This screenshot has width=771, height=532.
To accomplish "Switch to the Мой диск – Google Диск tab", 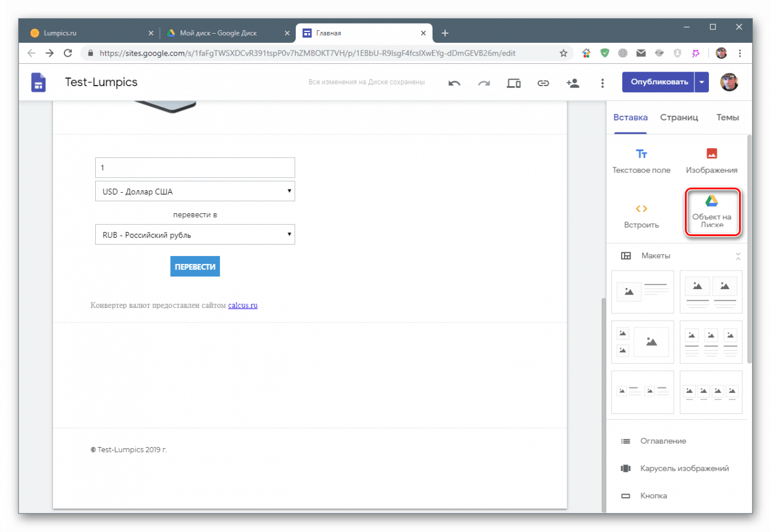I will coord(228,33).
